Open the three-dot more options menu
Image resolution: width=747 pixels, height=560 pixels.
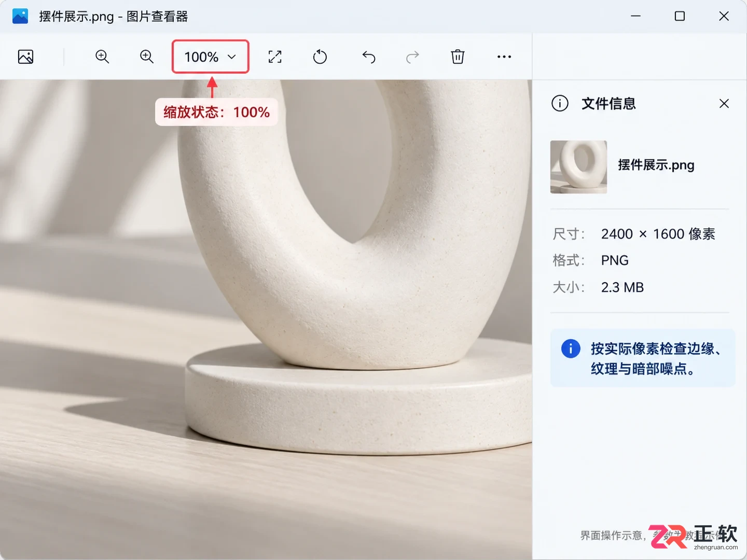pos(504,57)
